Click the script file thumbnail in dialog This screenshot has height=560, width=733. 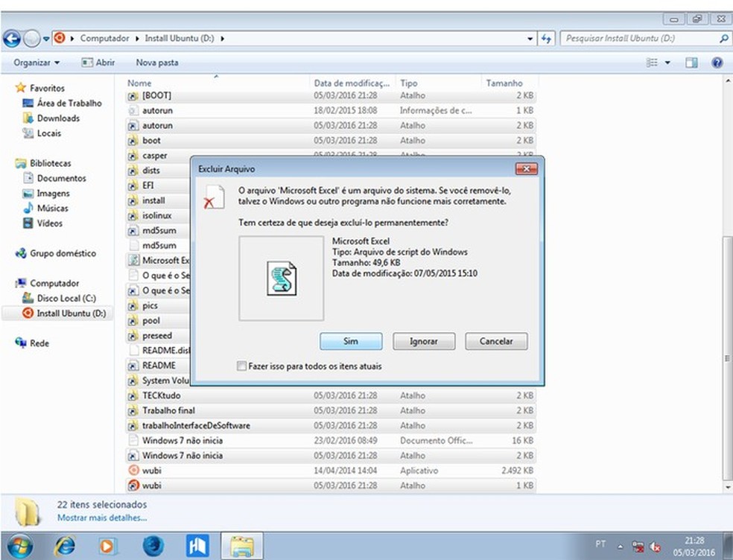[x=282, y=278]
